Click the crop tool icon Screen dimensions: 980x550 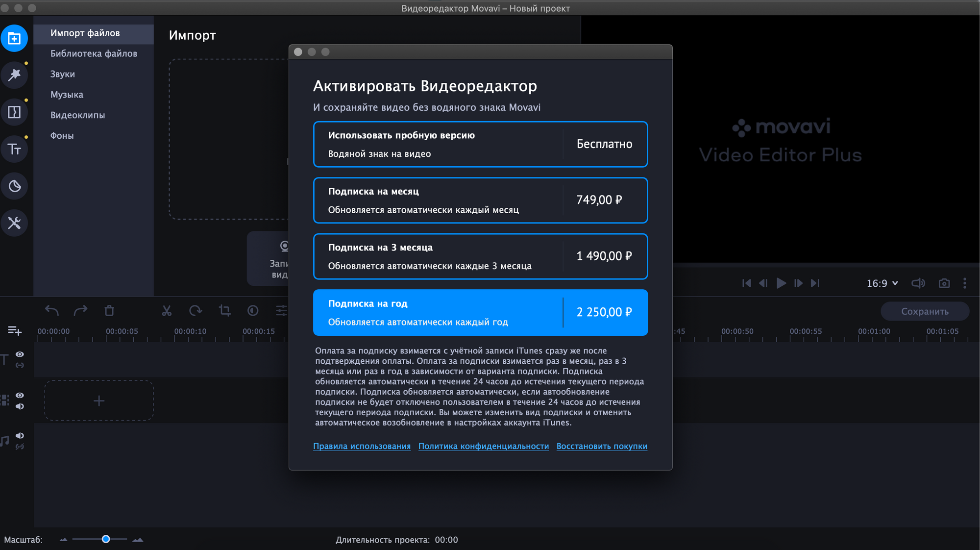(x=224, y=311)
